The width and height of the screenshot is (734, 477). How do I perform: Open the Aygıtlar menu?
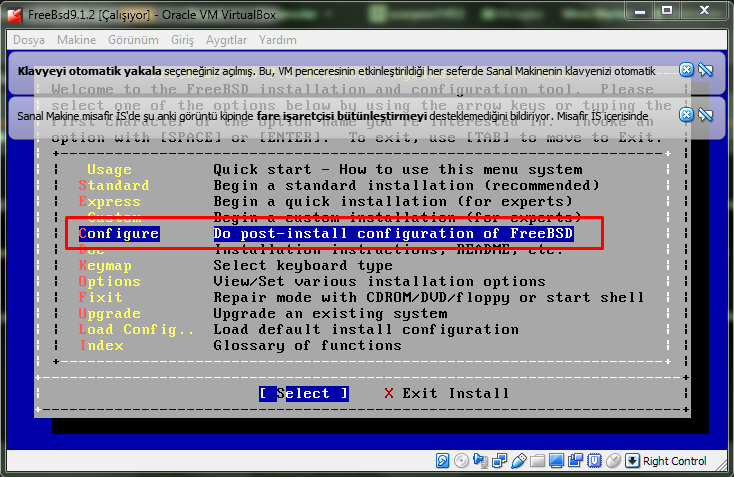[226, 40]
